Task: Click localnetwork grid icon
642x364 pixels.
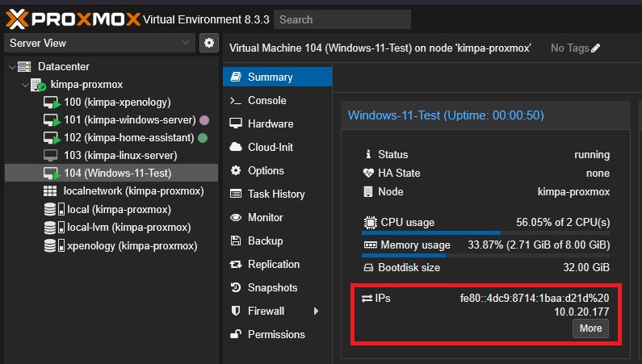Action: 50,191
